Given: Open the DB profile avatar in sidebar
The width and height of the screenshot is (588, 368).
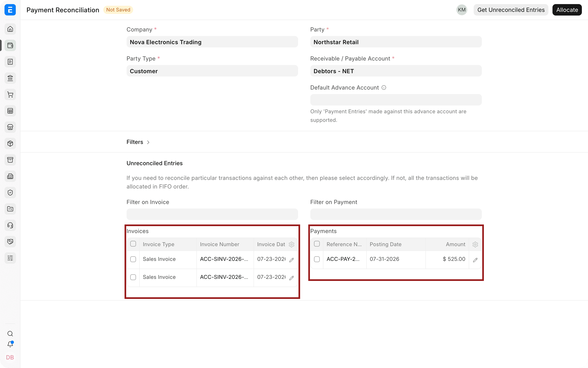Looking at the screenshot, I should (10, 357).
